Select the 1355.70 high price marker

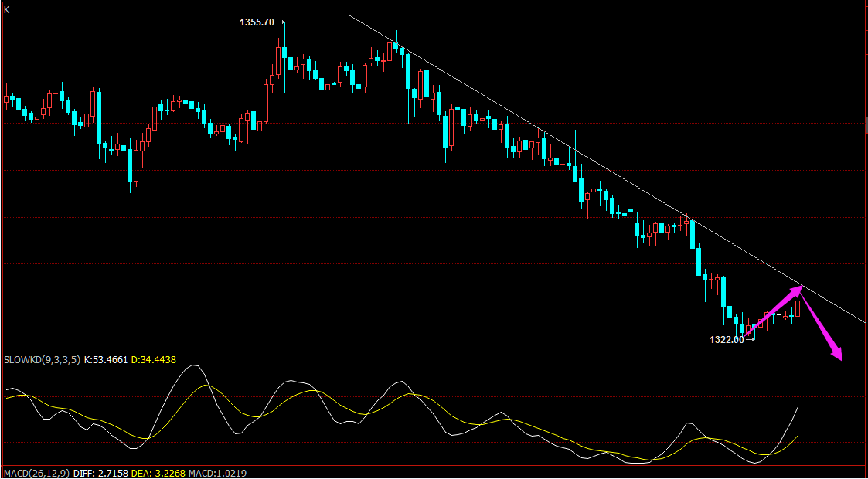tap(257, 22)
